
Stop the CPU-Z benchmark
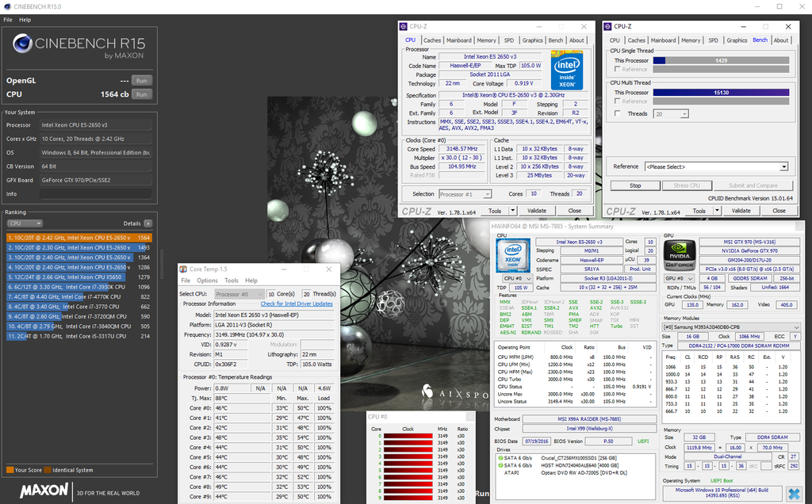click(635, 185)
